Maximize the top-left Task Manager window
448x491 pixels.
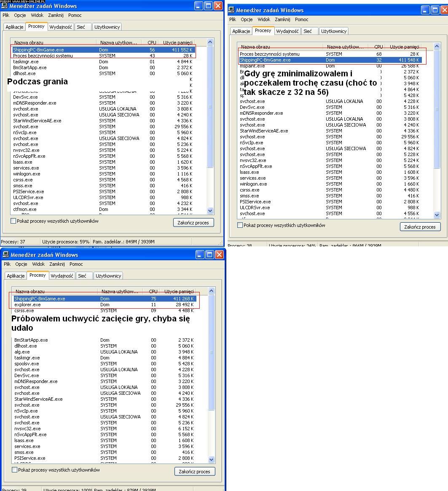tap(208, 5)
